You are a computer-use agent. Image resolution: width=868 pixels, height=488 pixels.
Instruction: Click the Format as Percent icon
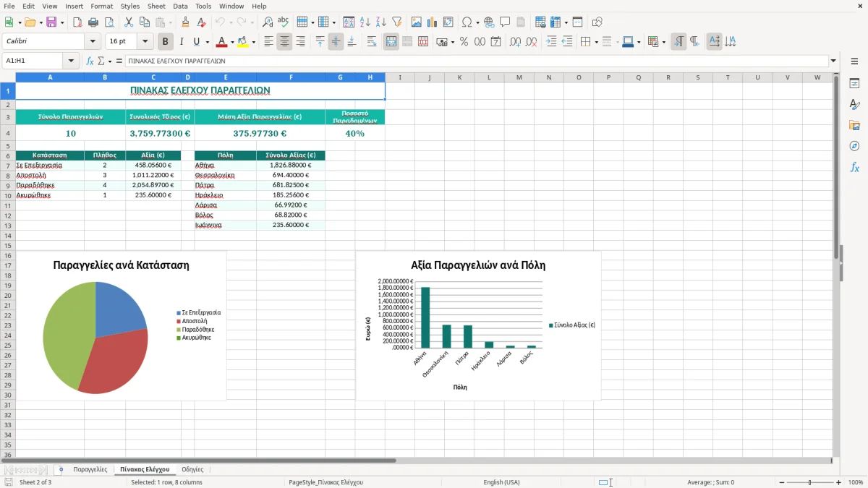(464, 42)
